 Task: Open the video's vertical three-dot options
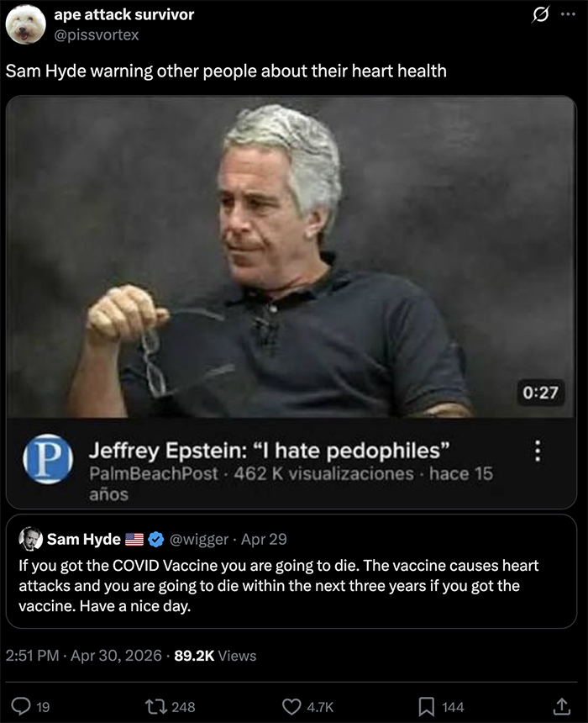[x=538, y=451]
